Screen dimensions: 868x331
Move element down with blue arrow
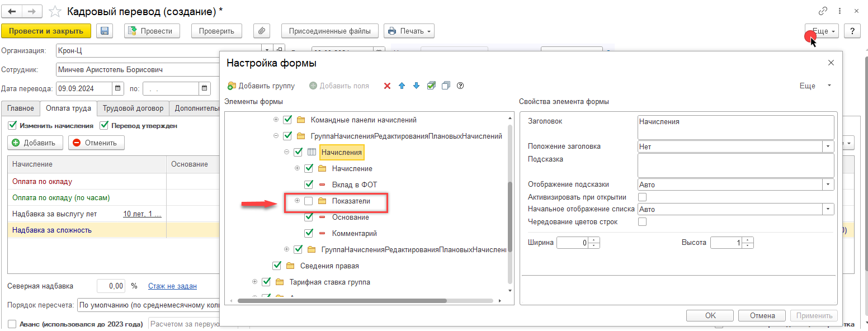[x=416, y=86]
